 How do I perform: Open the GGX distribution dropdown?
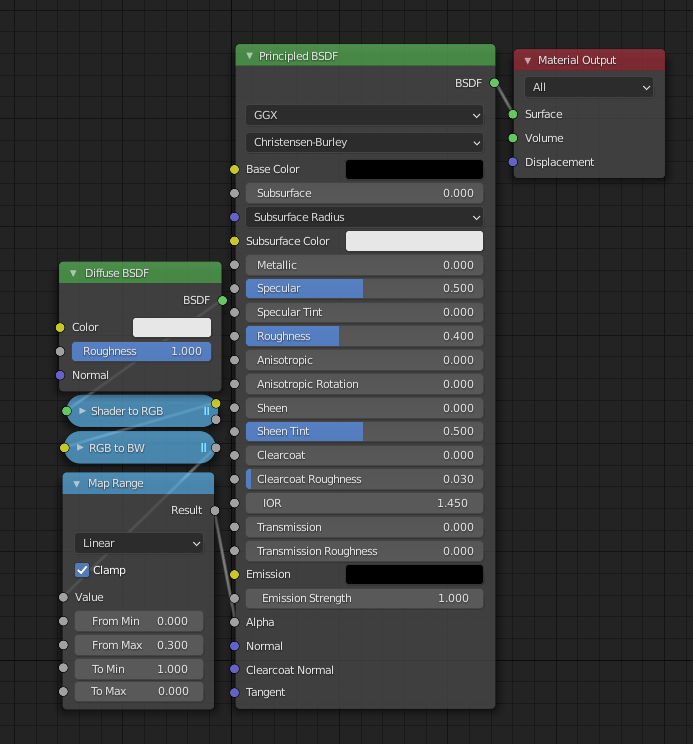coord(364,115)
